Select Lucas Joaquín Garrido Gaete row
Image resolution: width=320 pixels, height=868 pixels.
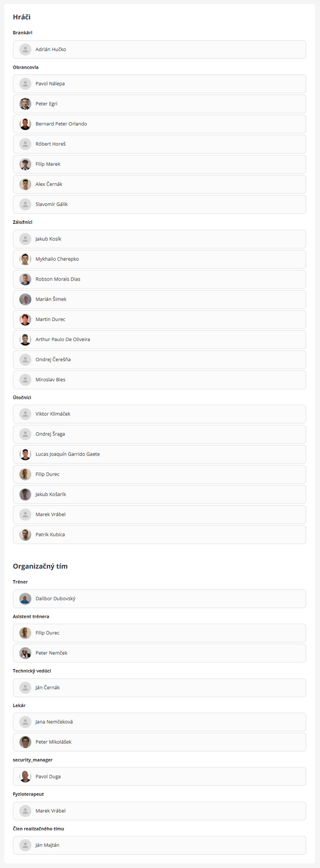[x=160, y=454]
